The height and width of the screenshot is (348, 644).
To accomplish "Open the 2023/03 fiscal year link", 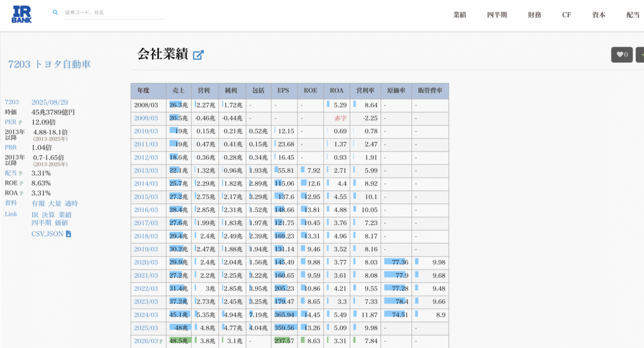I will pyautogui.click(x=146, y=302).
